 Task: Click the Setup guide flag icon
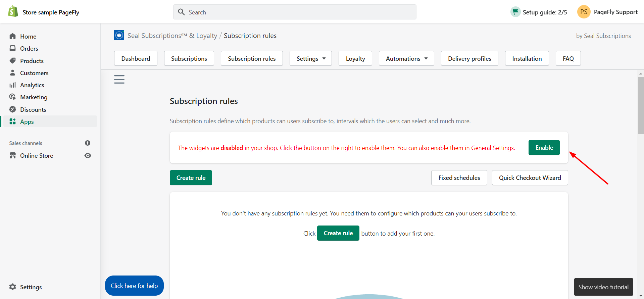click(x=515, y=12)
